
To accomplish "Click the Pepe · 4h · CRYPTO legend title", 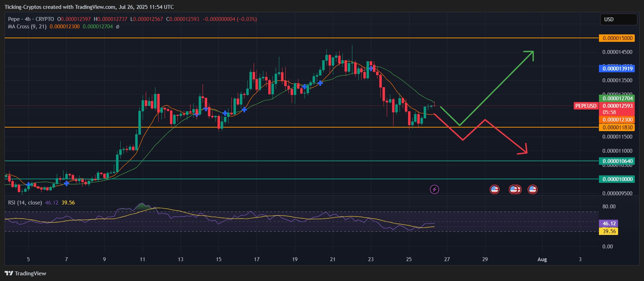I will click(31, 19).
